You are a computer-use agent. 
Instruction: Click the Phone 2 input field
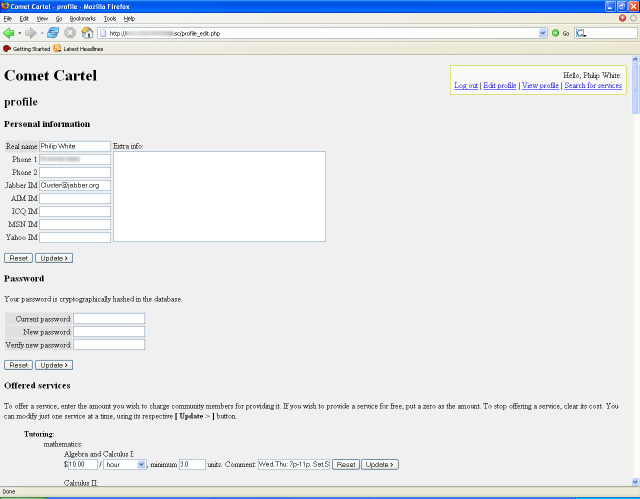point(75,172)
